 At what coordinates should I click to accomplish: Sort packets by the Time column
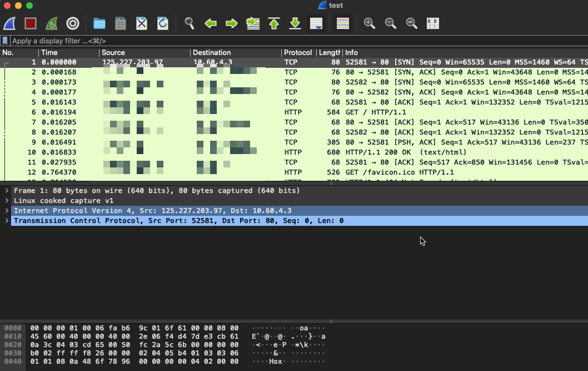pos(68,52)
